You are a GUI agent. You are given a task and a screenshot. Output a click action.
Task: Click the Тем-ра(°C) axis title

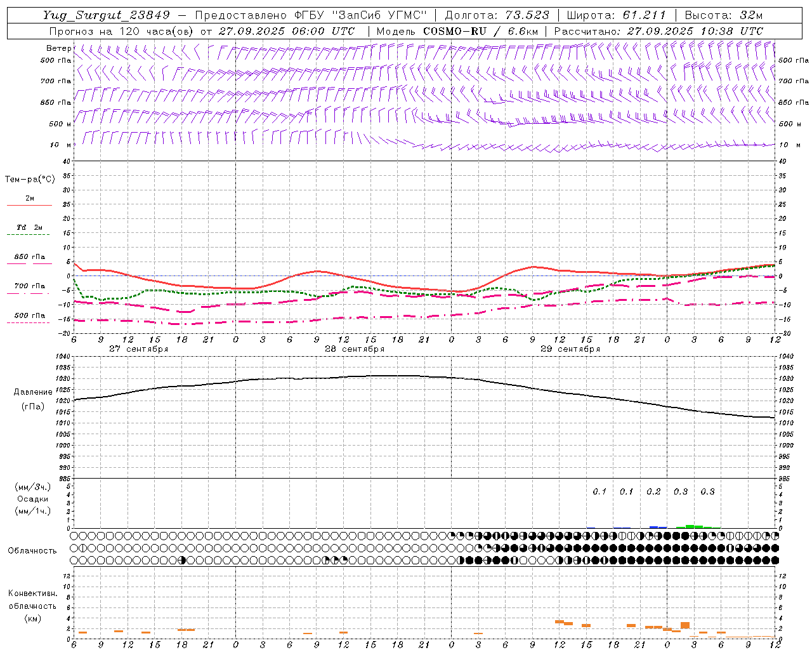coord(30,180)
